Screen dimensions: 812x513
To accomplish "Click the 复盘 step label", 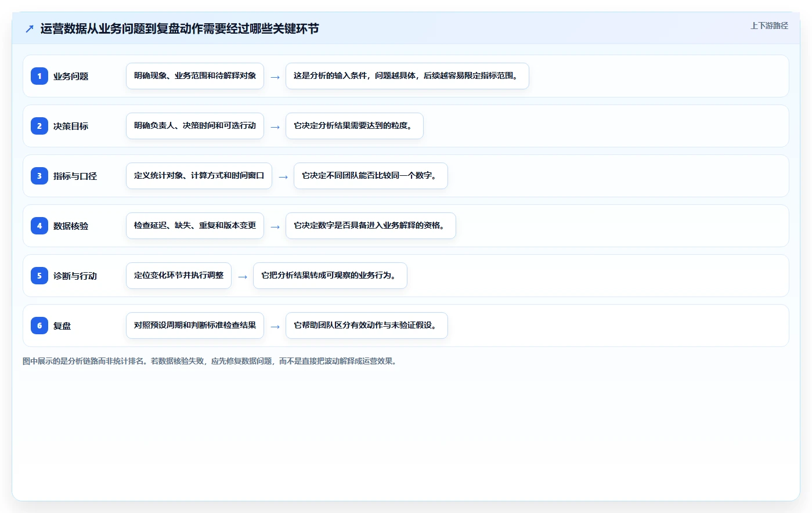I will point(62,326).
